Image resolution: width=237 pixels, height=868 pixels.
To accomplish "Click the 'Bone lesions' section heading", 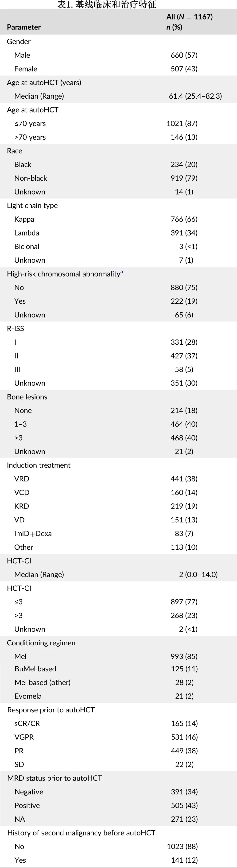I will (x=27, y=397).
